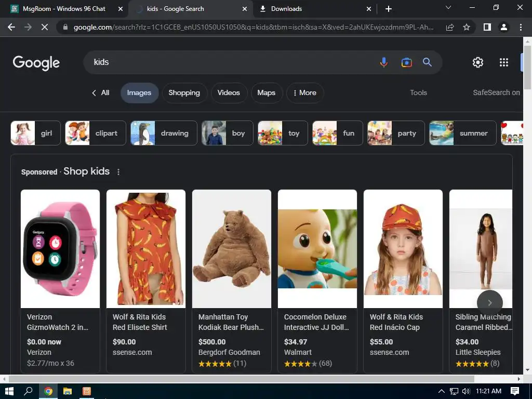Open image search Tools

(x=418, y=92)
